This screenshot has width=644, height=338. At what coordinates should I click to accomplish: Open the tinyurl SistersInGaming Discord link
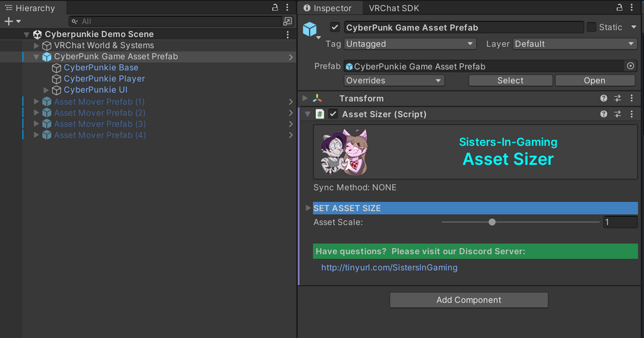tap(389, 267)
